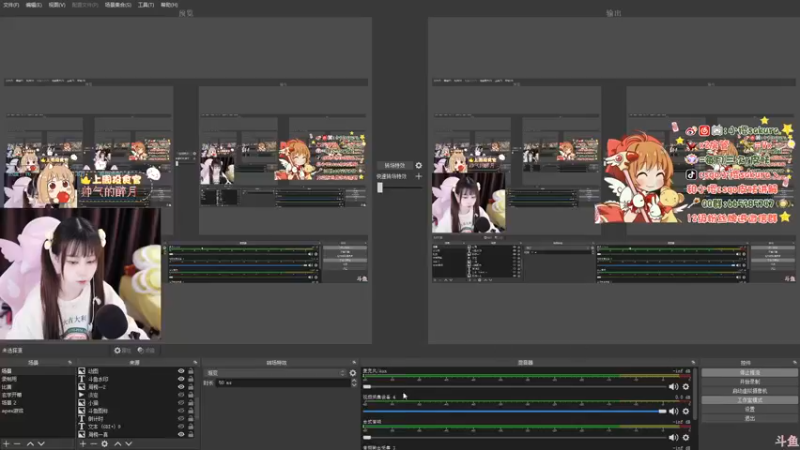Open the 视图(V) menu

pyautogui.click(x=57, y=5)
